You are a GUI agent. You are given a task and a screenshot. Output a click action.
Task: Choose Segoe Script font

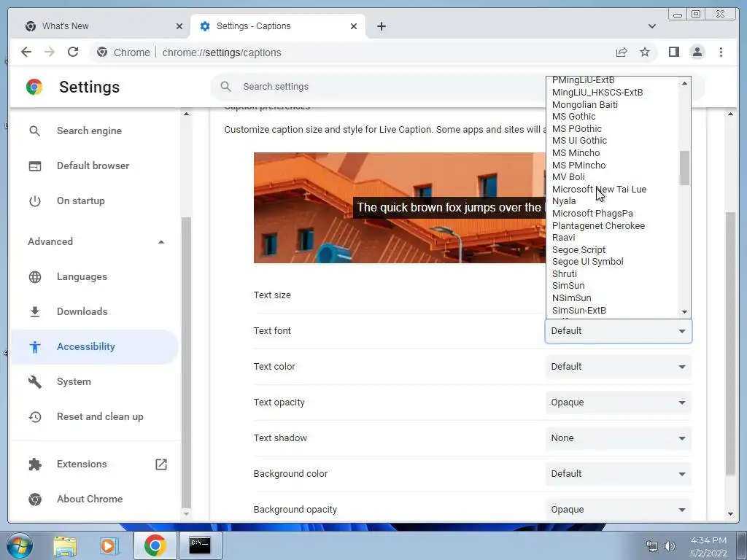coord(578,250)
